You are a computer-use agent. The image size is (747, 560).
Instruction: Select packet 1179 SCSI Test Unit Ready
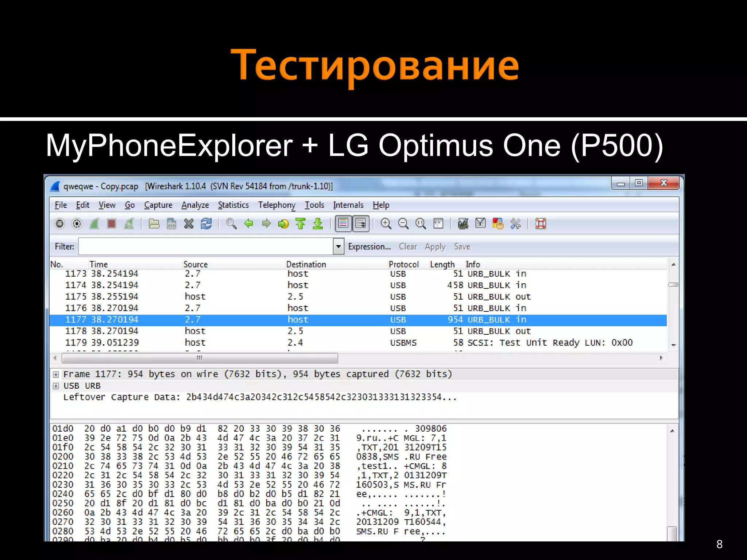point(358,343)
